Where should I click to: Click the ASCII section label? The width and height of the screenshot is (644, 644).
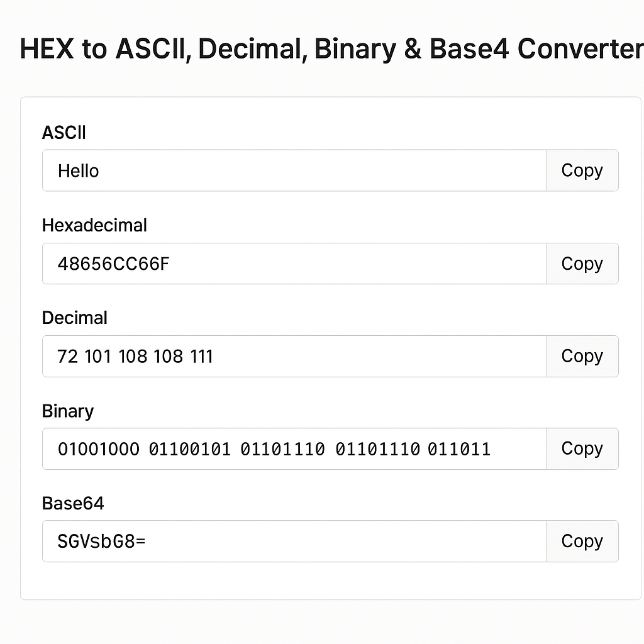tap(64, 133)
